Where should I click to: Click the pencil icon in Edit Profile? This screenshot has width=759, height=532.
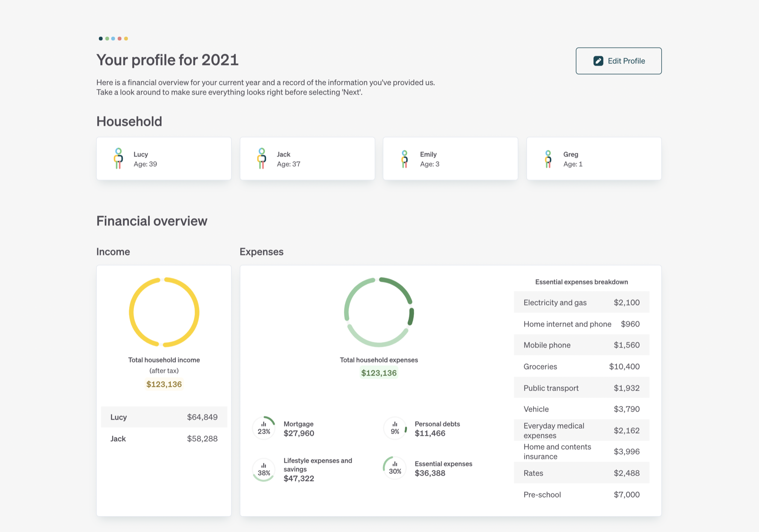click(x=598, y=61)
